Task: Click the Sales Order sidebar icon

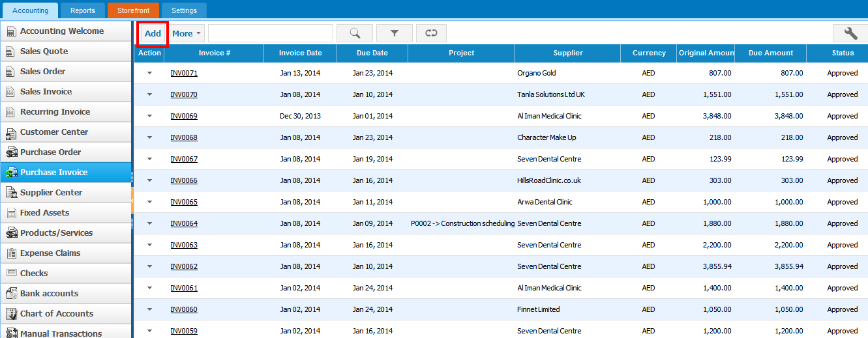Action: click(10, 72)
